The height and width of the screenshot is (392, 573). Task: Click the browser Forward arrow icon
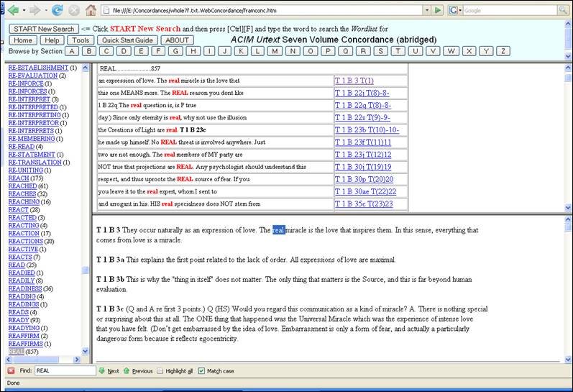pyautogui.click(x=35, y=10)
